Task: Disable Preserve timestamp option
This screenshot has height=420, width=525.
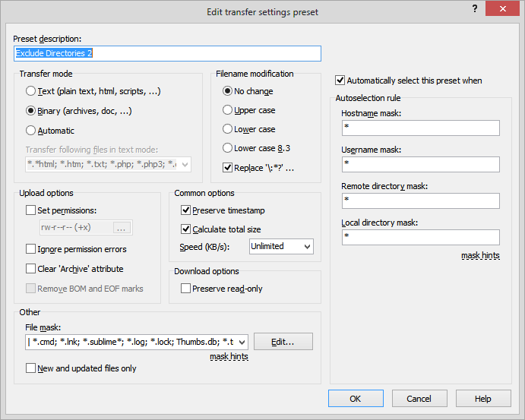Action: pyautogui.click(x=186, y=210)
